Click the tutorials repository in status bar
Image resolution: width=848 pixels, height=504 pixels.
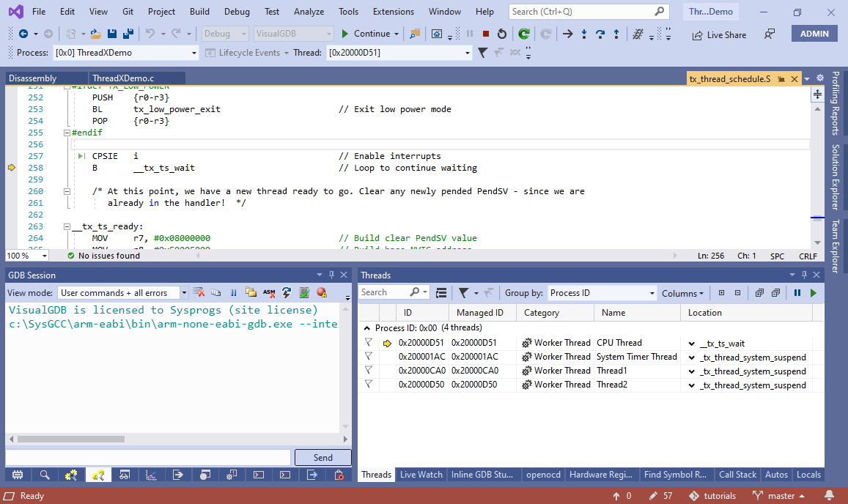(x=712, y=495)
